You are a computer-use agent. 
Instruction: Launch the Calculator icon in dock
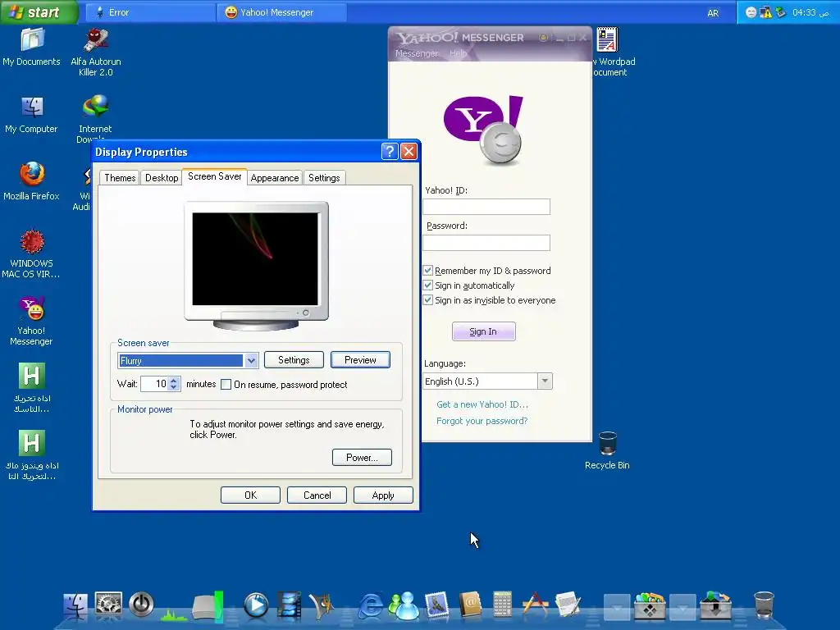coord(502,605)
